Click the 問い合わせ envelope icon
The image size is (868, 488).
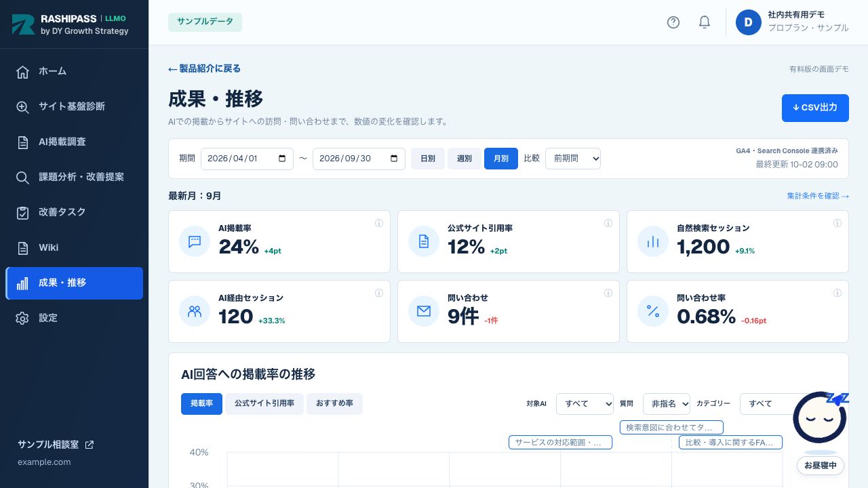pos(424,311)
